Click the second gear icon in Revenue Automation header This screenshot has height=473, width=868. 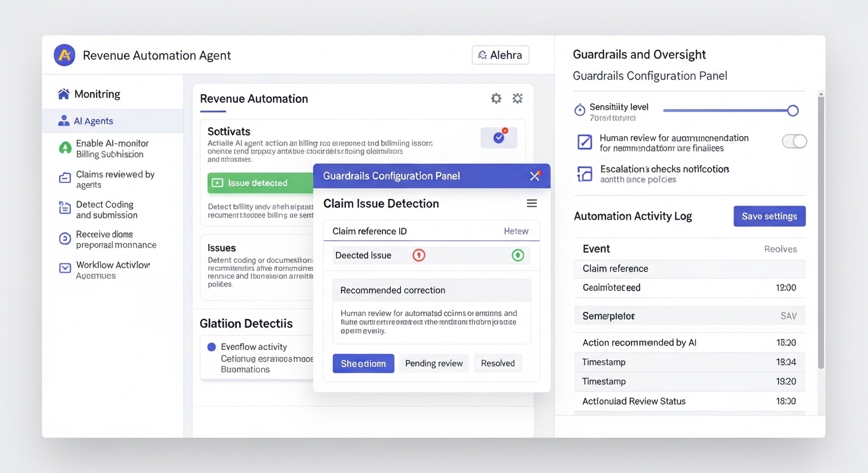(517, 99)
